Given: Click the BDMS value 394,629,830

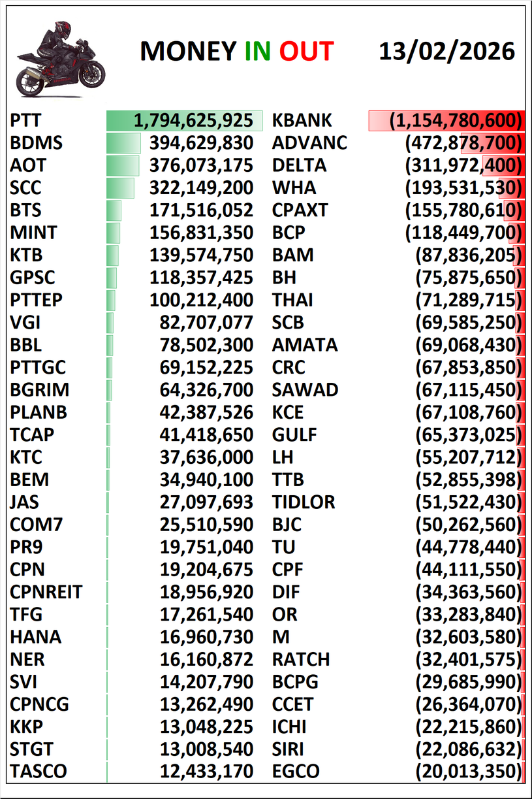Looking at the screenshot, I should (x=201, y=143).
